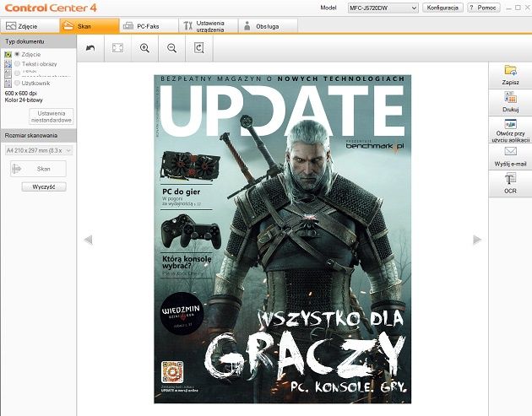Click the Rozmiar skanowania section header

pos(38,136)
